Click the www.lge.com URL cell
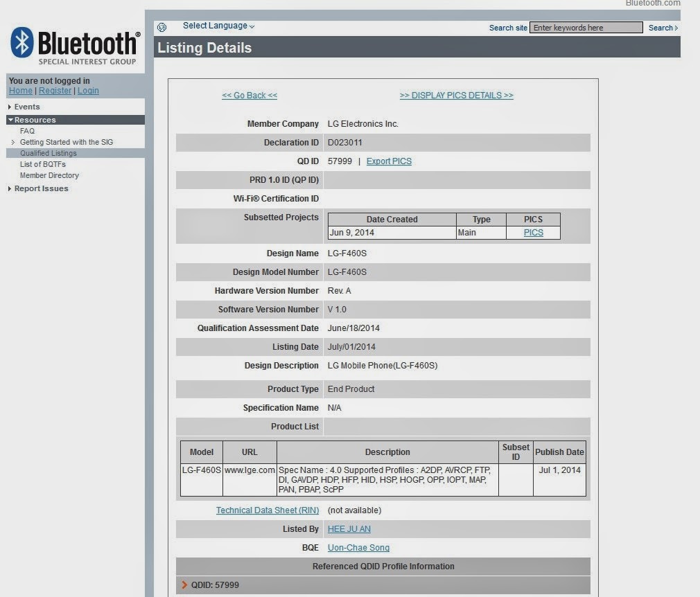Viewport: 700px width, 597px height. pyautogui.click(x=250, y=480)
